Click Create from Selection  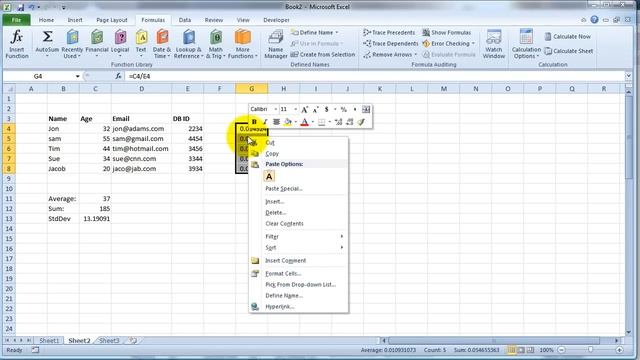322,54
